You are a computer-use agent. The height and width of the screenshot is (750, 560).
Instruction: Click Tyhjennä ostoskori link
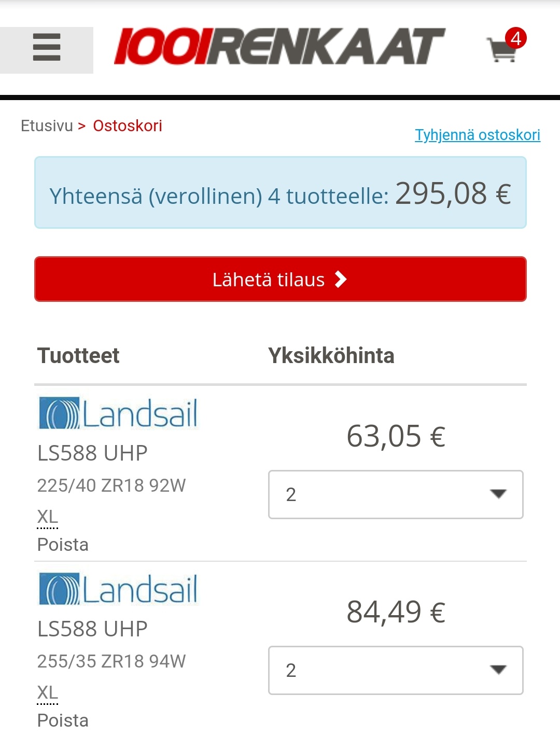477,135
